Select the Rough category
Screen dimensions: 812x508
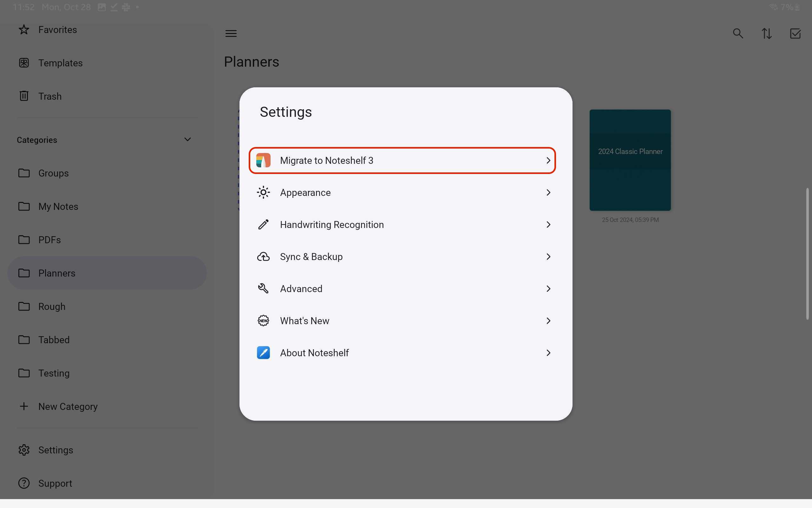(107, 306)
